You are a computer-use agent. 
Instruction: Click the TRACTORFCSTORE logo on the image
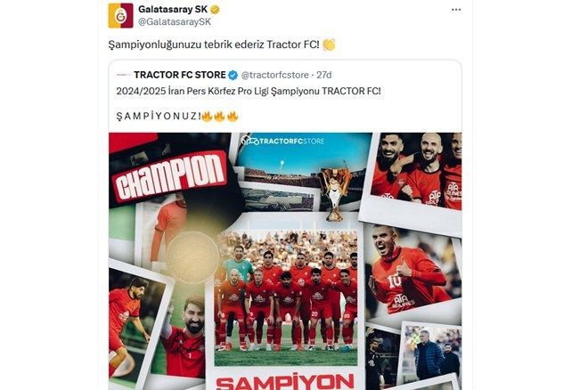click(x=283, y=142)
